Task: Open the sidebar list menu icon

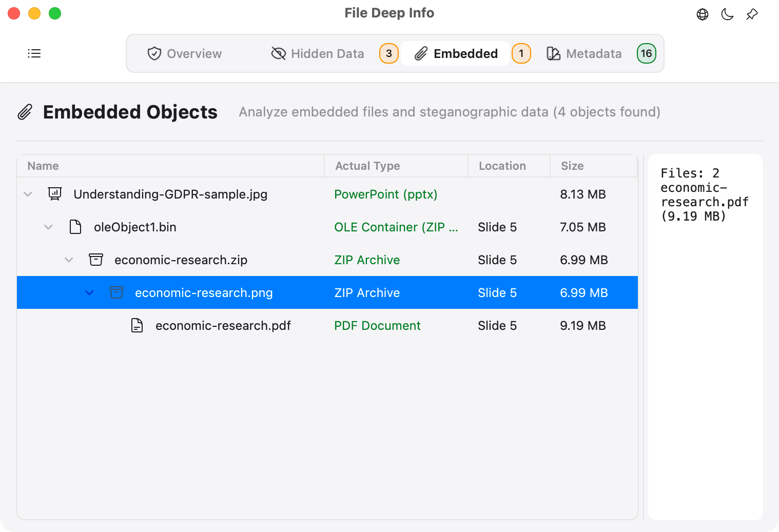Action: tap(34, 53)
